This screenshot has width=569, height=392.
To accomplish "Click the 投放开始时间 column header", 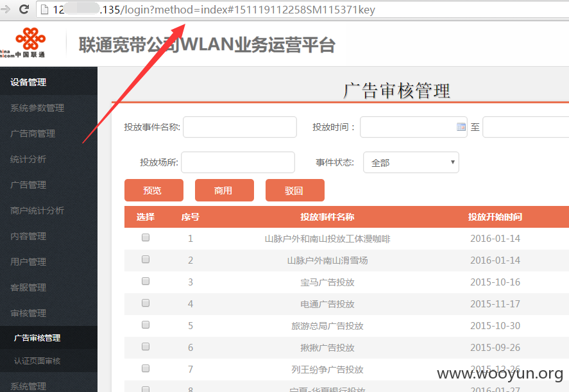I will (495, 217).
